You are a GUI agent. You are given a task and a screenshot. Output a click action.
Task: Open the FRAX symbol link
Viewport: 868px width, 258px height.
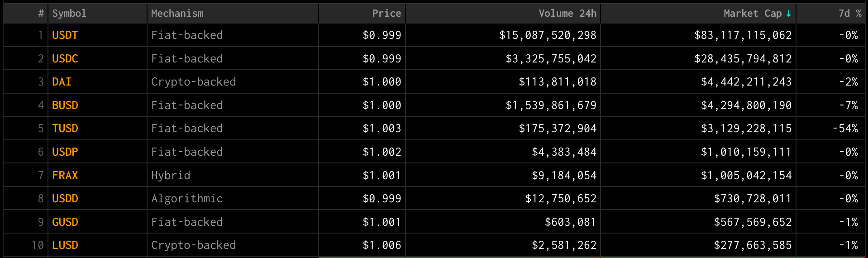click(65, 176)
